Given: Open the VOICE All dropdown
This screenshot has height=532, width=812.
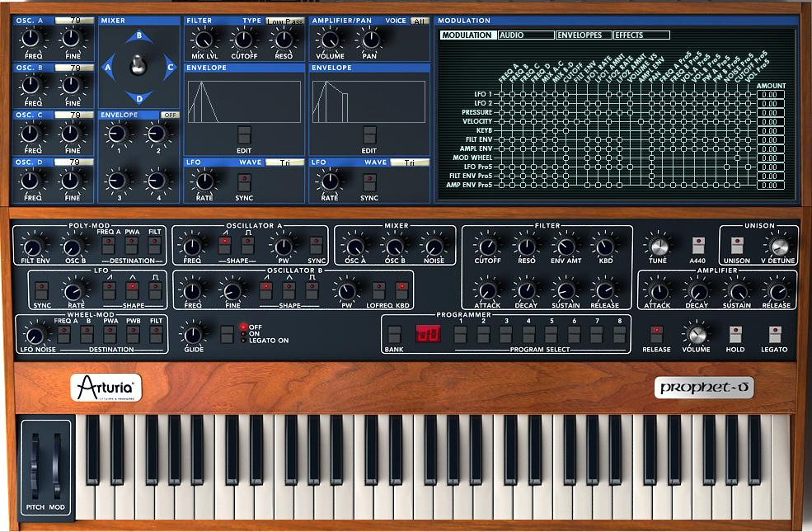Looking at the screenshot, I should click(420, 21).
